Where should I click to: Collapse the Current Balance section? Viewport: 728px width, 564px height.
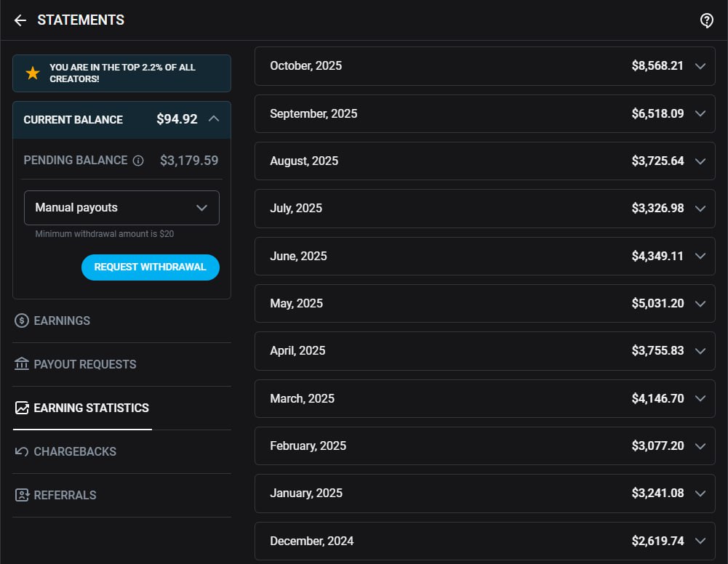pyautogui.click(x=213, y=119)
